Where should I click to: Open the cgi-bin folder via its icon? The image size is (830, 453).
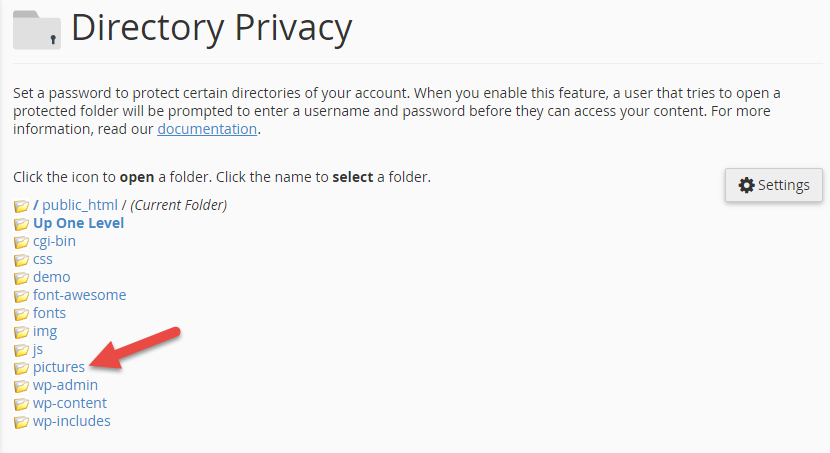(21, 242)
